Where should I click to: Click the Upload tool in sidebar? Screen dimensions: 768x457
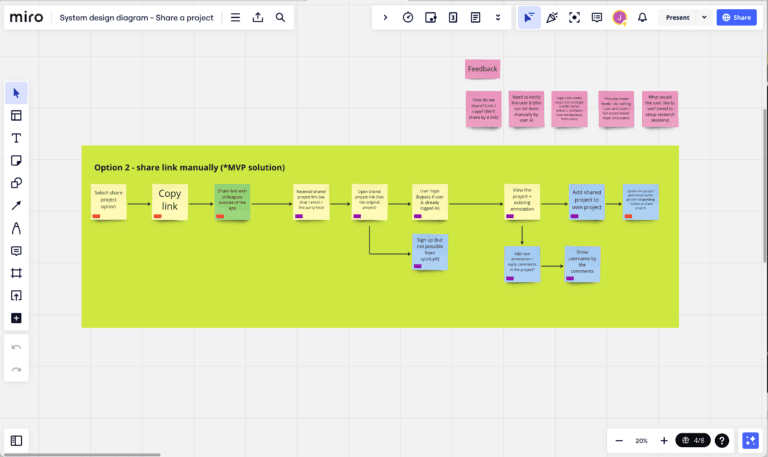16,296
